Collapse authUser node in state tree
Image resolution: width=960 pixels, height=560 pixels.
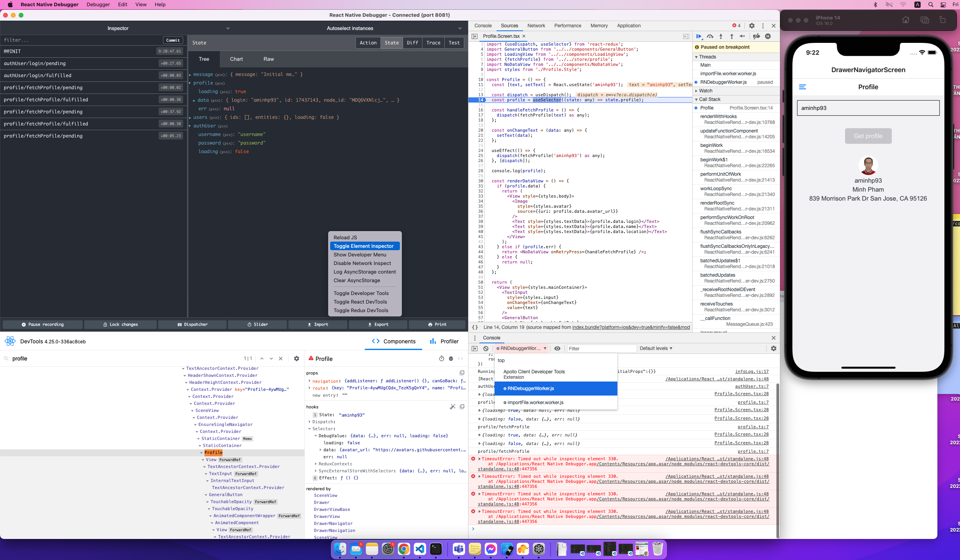pos(190,126)
